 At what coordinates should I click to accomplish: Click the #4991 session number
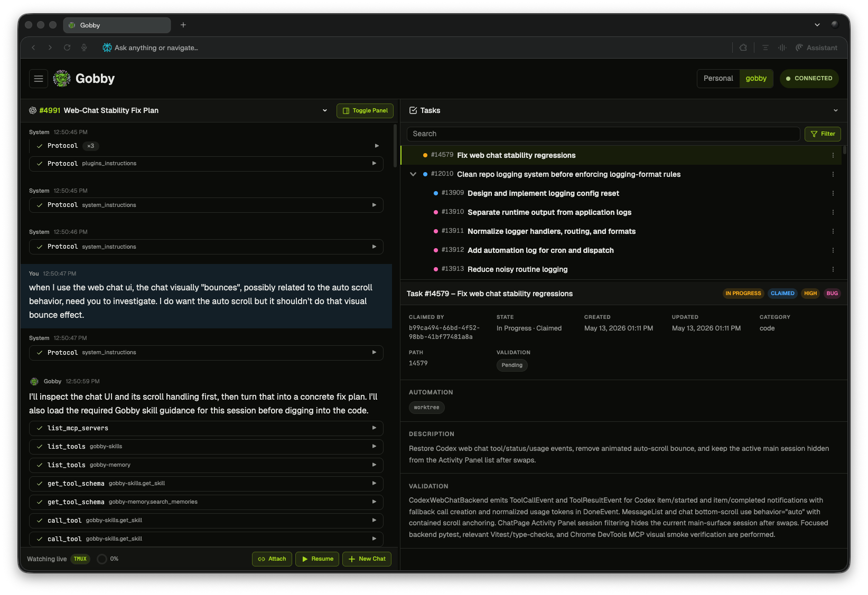[x=50, y=110]
